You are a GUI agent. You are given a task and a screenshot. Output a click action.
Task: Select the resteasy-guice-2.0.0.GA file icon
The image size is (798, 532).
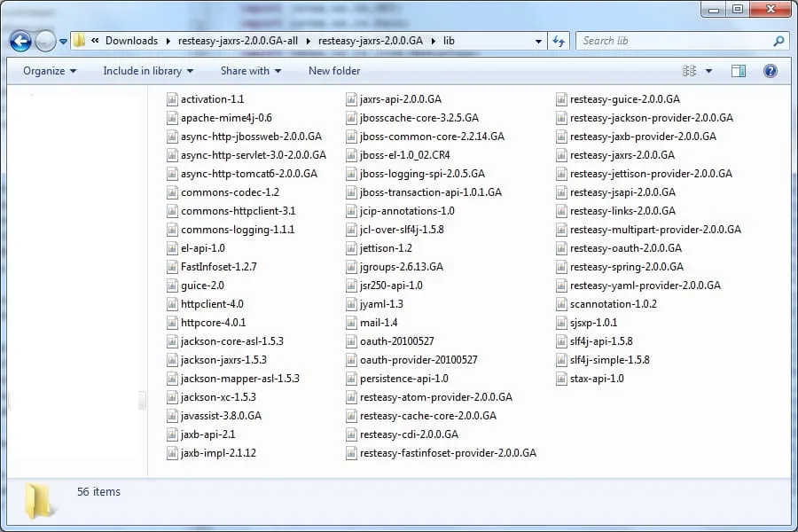(561, 99)
